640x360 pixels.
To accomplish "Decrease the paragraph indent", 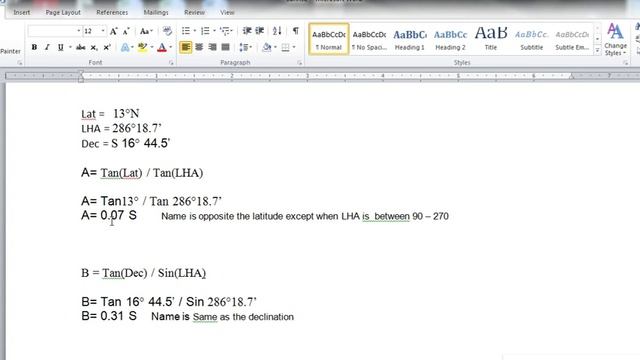I will 247,31.
